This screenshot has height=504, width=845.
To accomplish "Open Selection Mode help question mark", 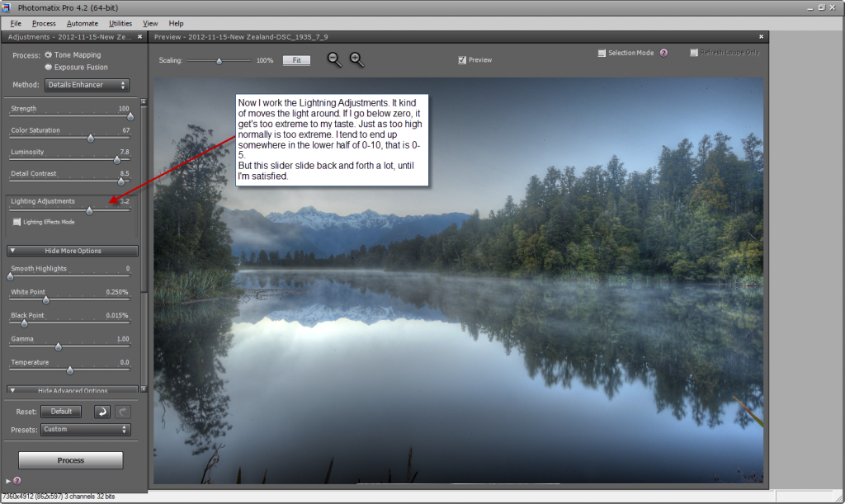I will pos(664,53).
